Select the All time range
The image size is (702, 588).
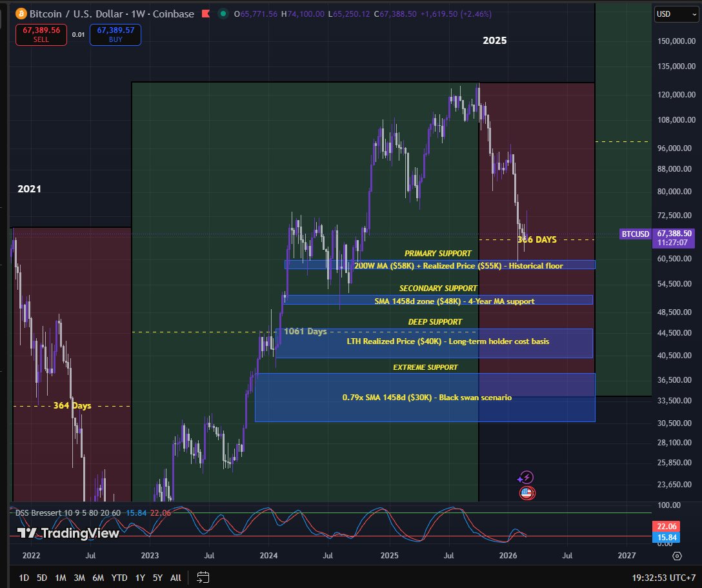pos(176,578)
